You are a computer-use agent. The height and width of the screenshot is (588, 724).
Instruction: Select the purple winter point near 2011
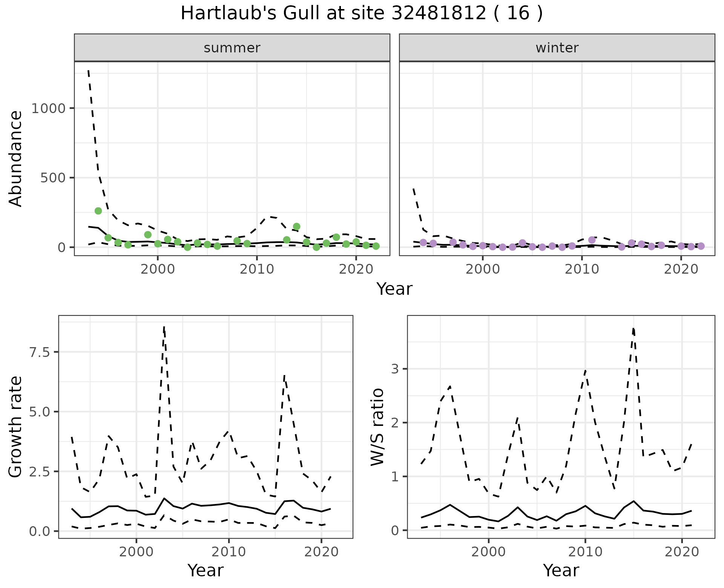pos(592,240)
